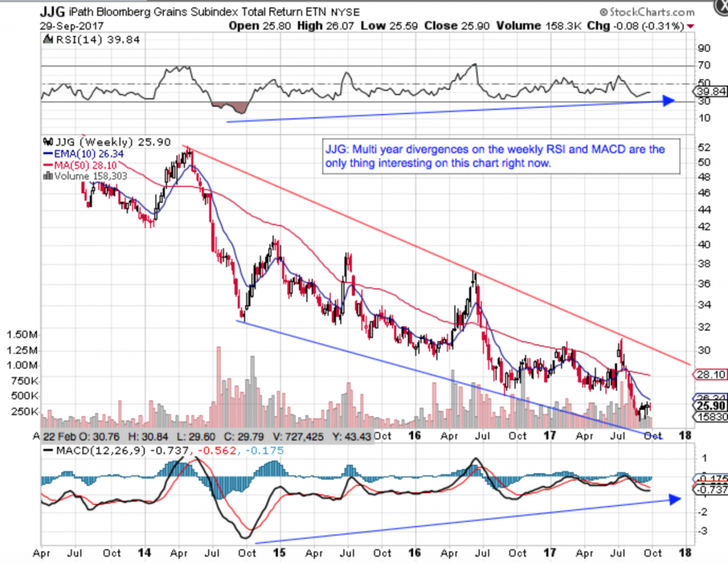Click the 1.25M volume axis label
728x563 pixels.
22,350
